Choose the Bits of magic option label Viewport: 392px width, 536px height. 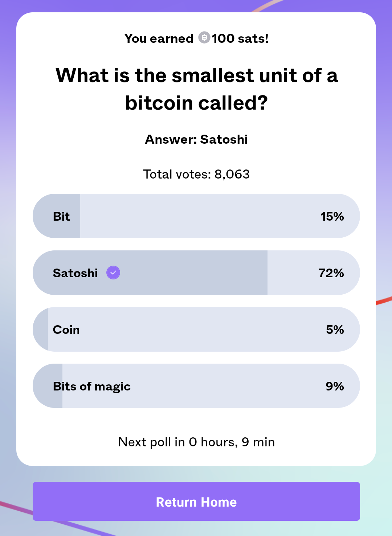coord(91,386)
